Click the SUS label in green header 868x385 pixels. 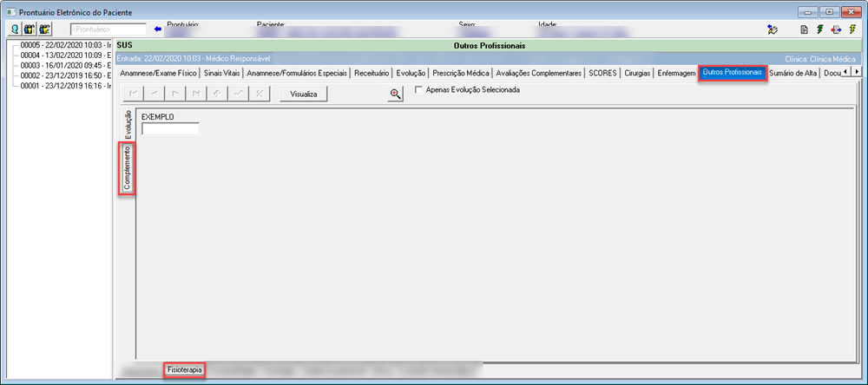coord(124,46)
